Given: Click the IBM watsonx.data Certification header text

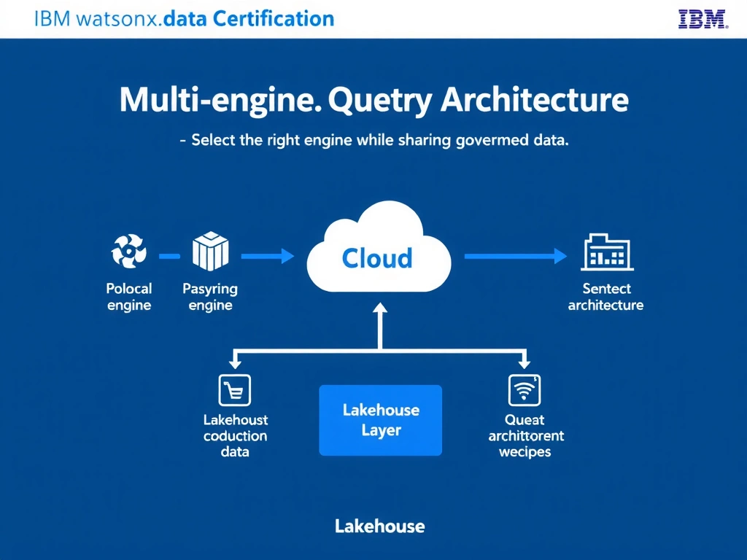Looking at the screenshot, I should click(x=184, y=19).
